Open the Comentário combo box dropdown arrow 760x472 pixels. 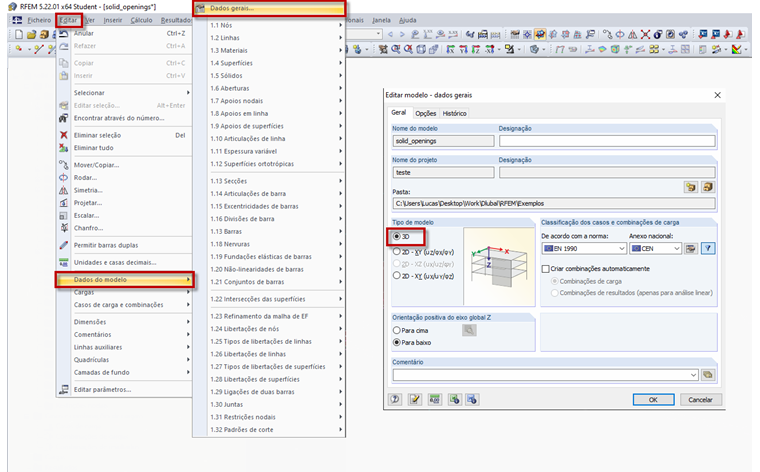(x=694, y=375)
